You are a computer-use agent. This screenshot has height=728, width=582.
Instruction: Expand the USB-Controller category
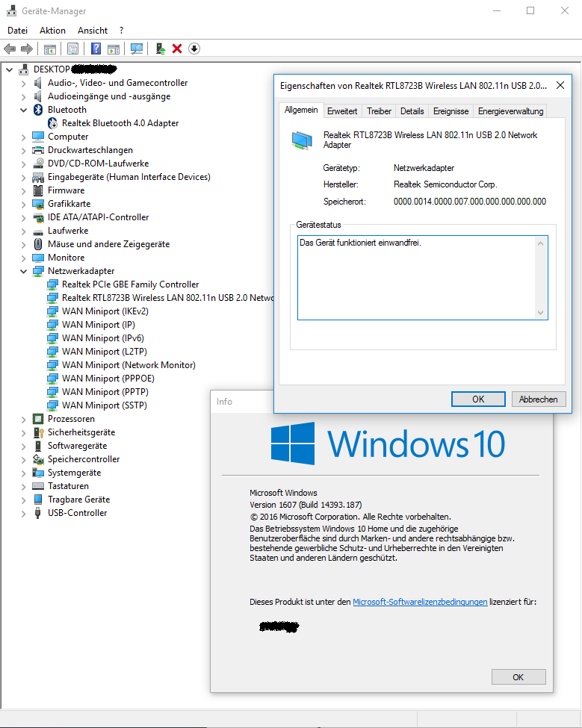[24, 513]
